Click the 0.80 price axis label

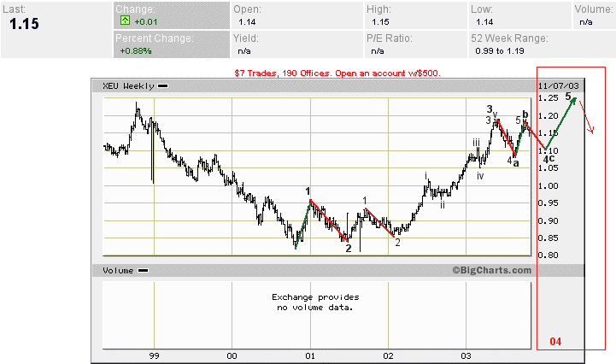point(548,255)
